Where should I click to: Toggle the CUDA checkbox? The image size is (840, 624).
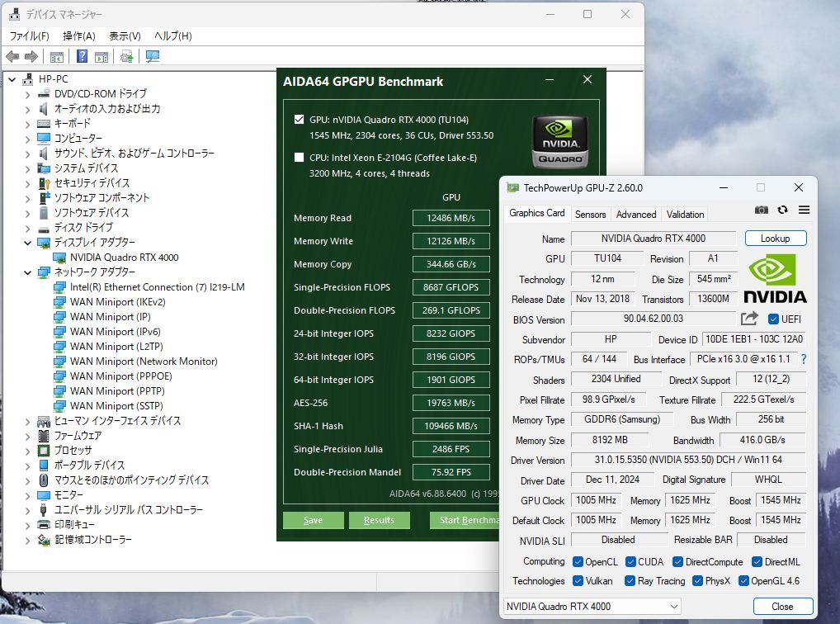(630, 562)
